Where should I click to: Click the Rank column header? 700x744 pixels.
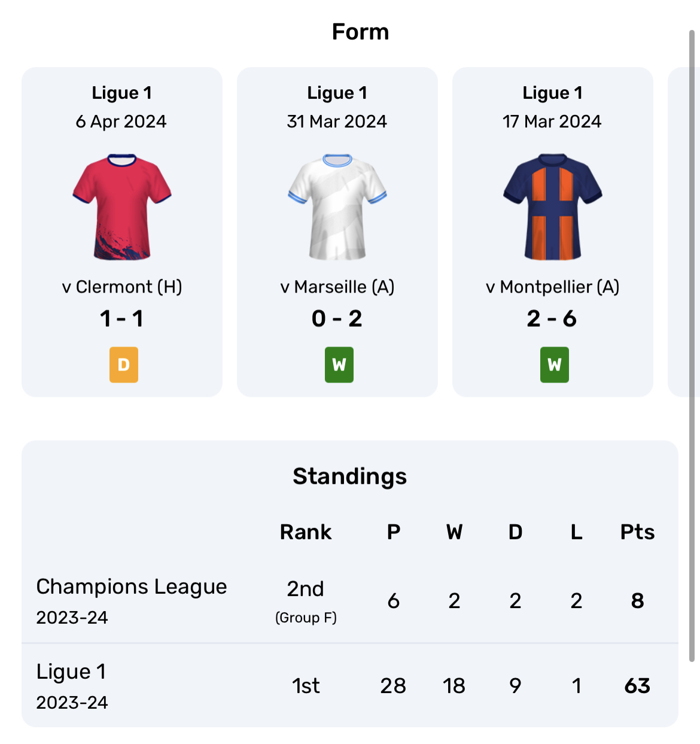(x=306, y=532)
